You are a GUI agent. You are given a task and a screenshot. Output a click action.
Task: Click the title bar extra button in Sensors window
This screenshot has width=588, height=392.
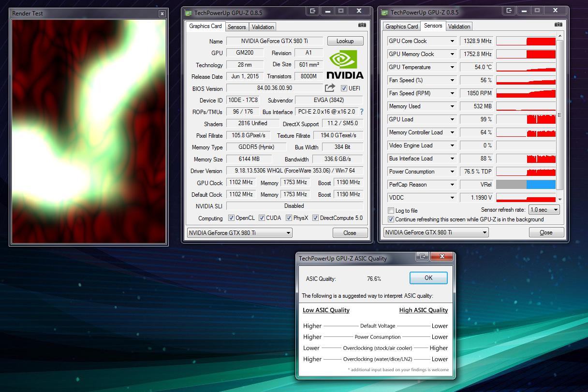coord(509,11)
